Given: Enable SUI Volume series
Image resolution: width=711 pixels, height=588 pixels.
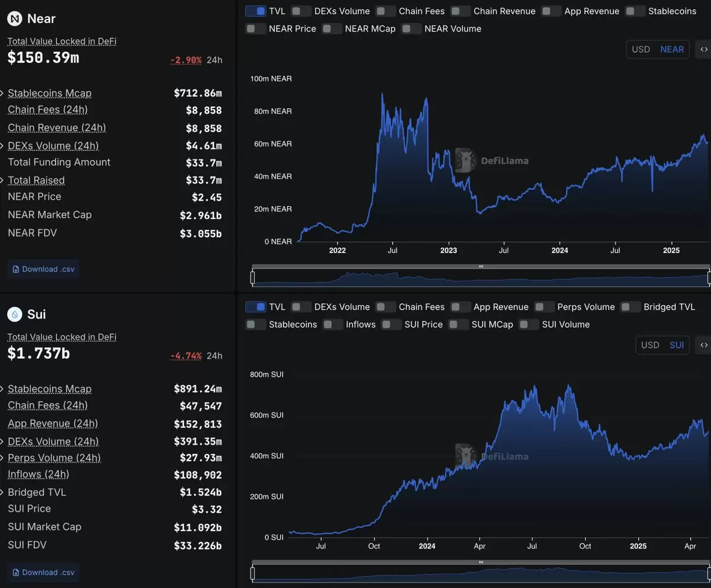Looking at the screenshot, I should [x=529, y=324].
